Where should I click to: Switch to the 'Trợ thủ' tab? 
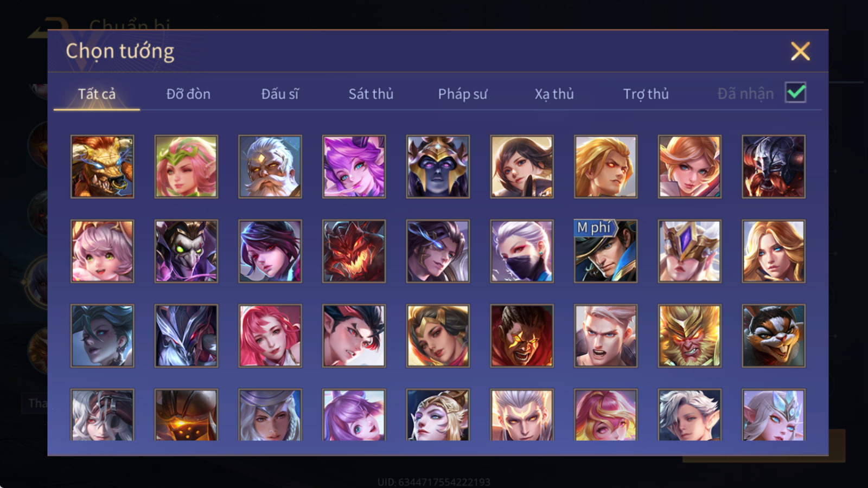pyautogui.click(x=646, y=94)
